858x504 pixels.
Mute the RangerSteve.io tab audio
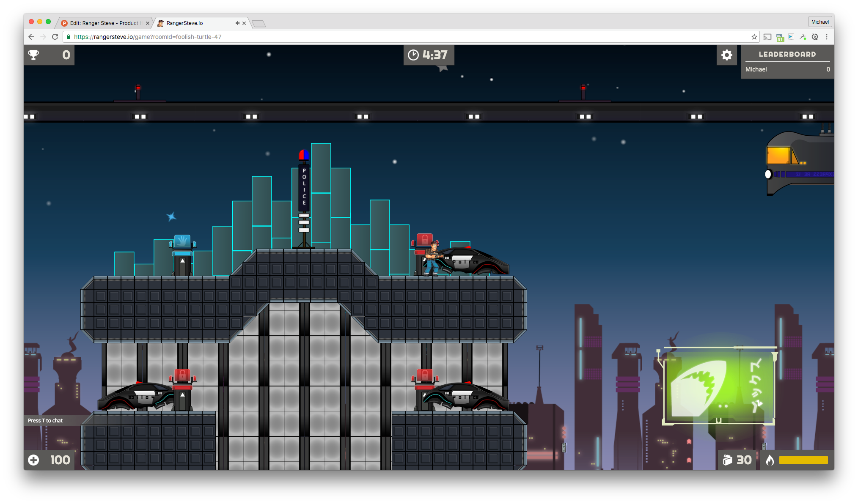pyautogui.click(x=237, y=23)
